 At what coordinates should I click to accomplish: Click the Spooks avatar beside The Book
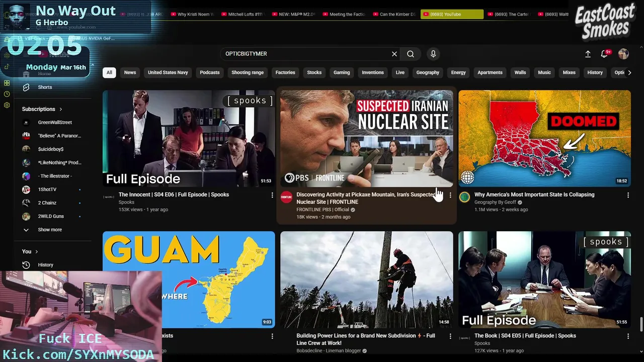point(464,338)
